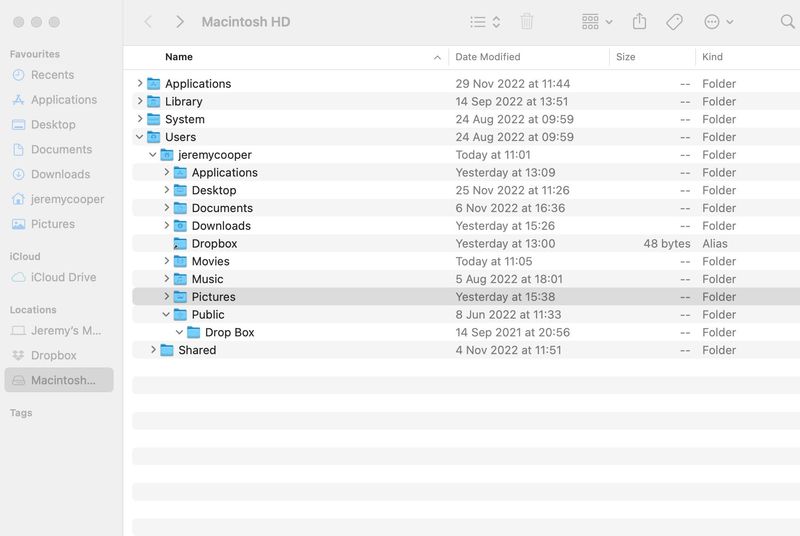Sort by the Size column header
The image size is (800, 536).
tap(626, 57)
